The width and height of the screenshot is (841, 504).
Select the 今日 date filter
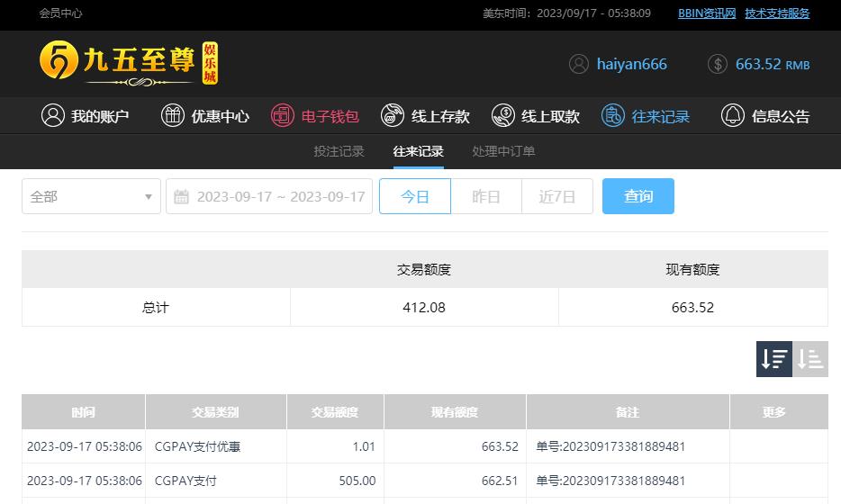pos(415,196)
